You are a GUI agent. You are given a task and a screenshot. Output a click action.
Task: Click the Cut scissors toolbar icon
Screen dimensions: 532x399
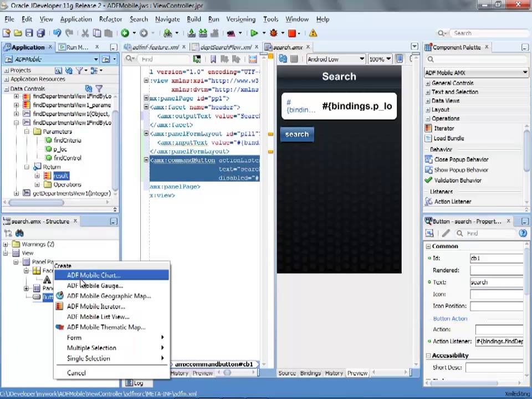pyautogui.click(x=85, y=33)
